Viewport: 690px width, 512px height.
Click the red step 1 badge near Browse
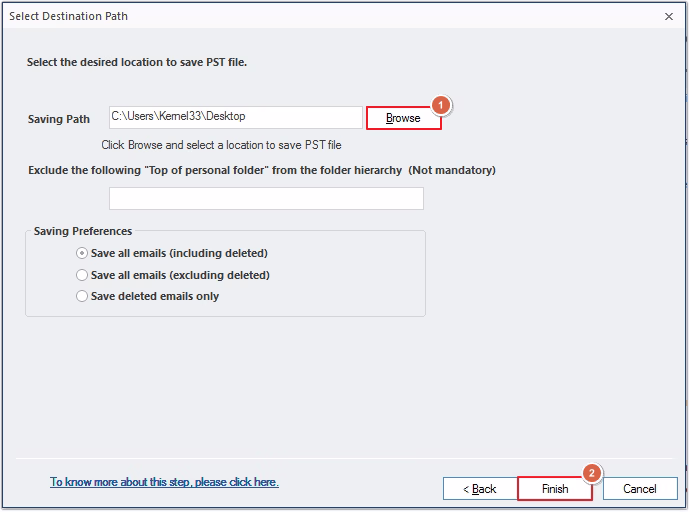pyautogui.click(x=440, y=106)
